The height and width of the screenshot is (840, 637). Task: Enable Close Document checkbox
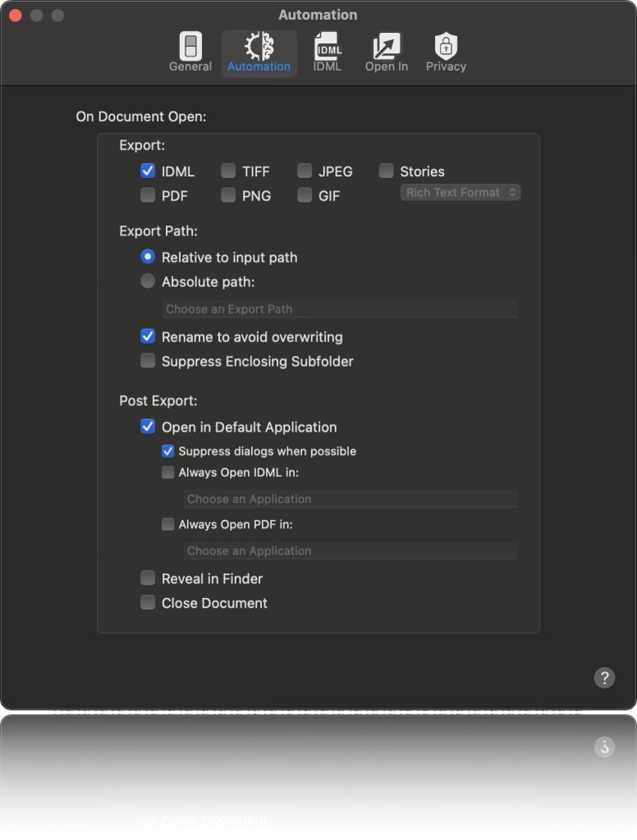[148, 602]
